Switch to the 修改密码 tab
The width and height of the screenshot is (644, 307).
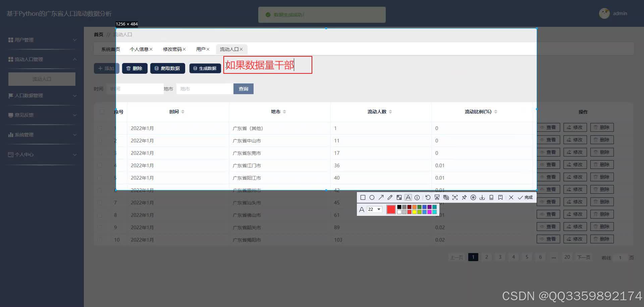coord(172,49)
